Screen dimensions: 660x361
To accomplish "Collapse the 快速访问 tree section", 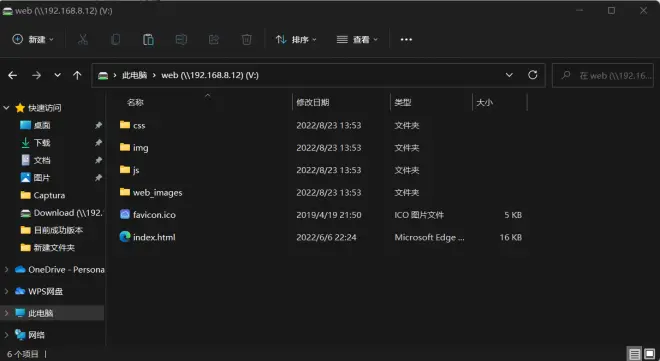I will 6,108.
